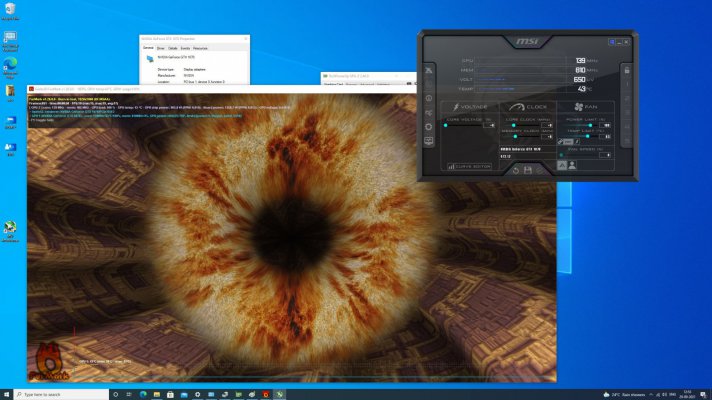Click the priority pencil icon beside the link toggle
This screenshot has height=400, width=712.
pos(577,142)
